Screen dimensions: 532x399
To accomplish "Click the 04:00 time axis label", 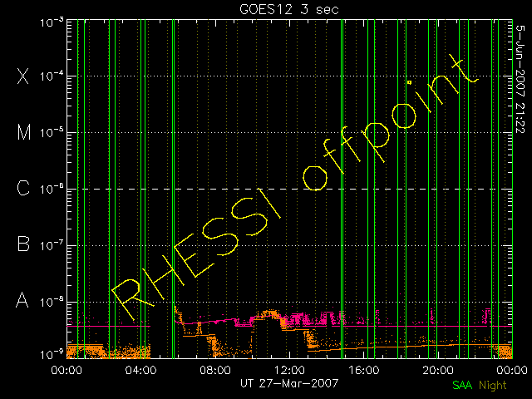I will 140,370.
